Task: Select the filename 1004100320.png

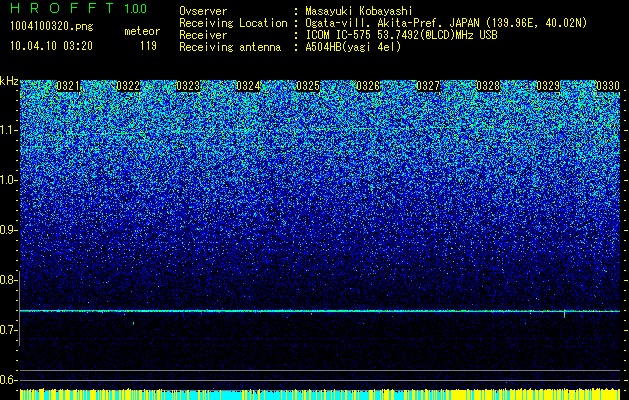Action: coord(51,26)
